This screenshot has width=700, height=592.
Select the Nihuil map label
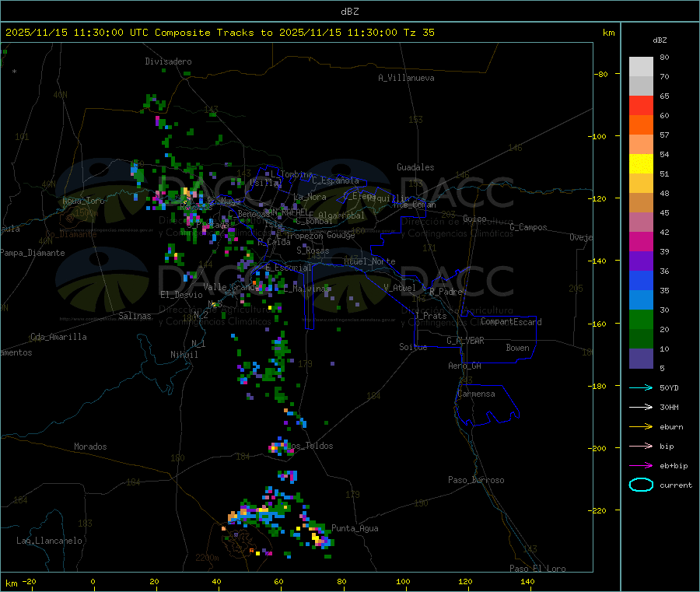pyautogui.click(x=184, y=355)
